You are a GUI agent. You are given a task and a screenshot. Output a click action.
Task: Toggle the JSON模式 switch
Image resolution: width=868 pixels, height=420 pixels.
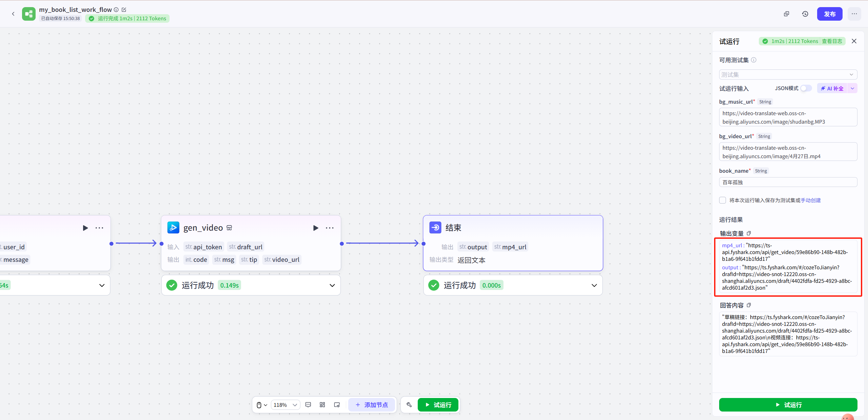[806, 88]
